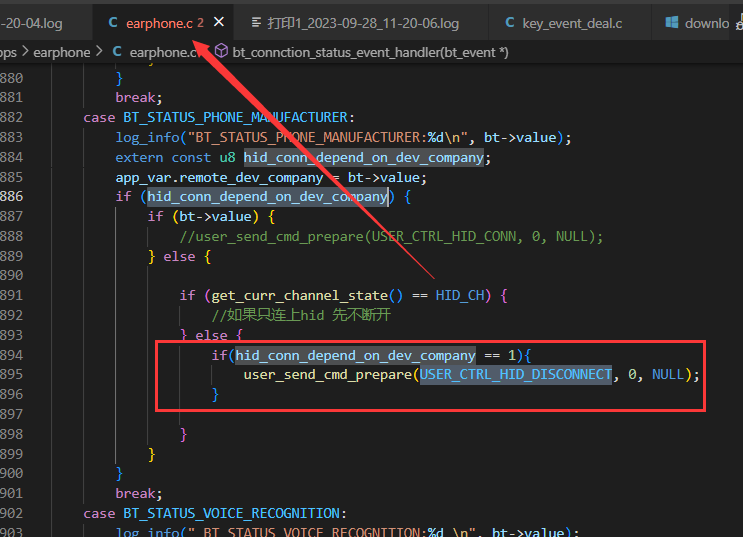Click the log_info call on line 883
Viewport: 743px width, 537px height.
(x=344, y=137)
